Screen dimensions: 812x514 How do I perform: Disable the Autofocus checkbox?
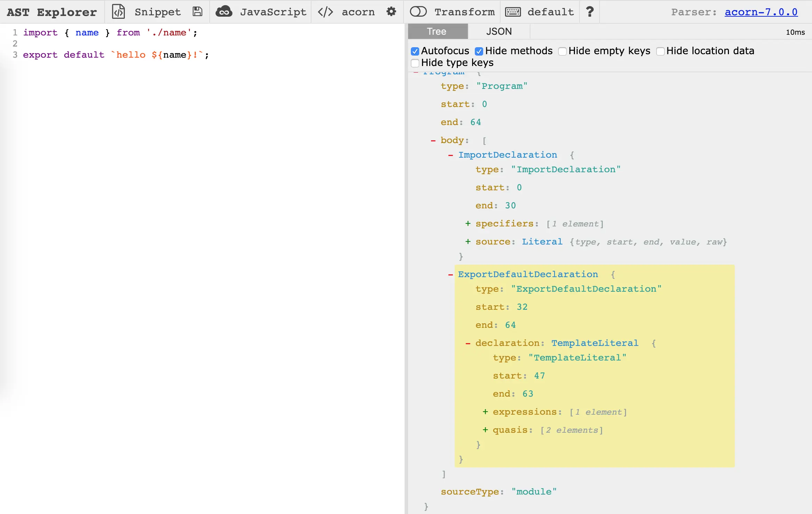[415, 51]
